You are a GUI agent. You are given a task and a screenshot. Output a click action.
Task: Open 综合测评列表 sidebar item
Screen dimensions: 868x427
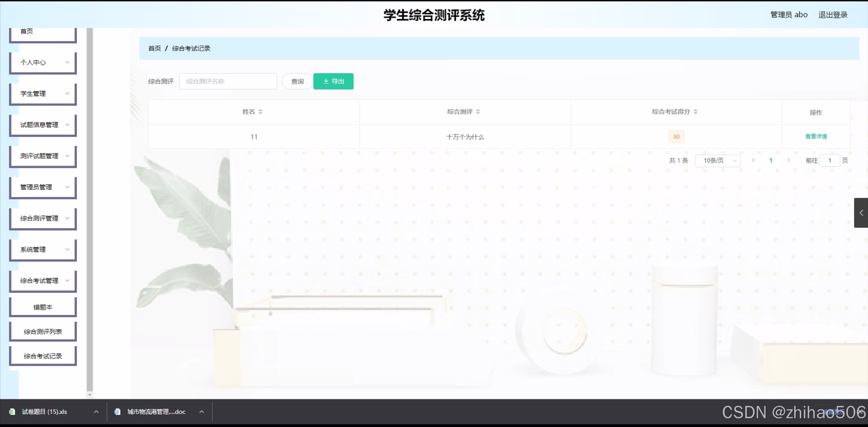[43, 331]
